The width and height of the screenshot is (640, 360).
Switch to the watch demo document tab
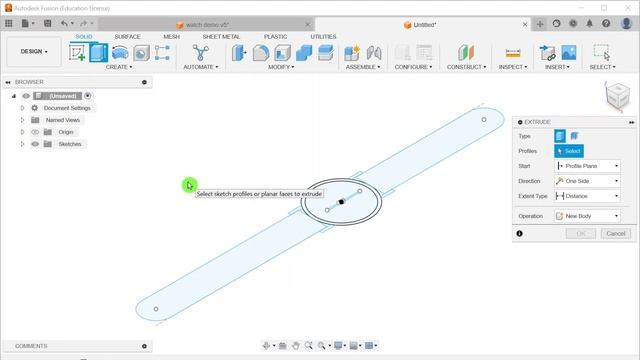206,25
